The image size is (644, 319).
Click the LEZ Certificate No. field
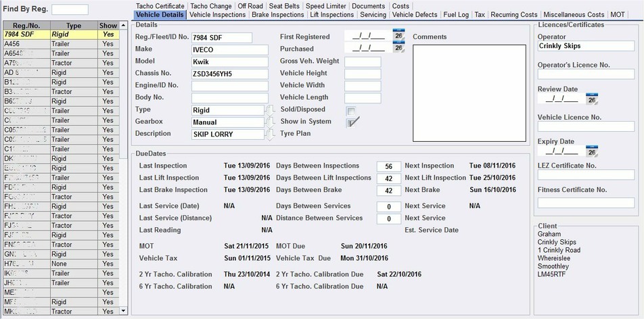[586, 175]
